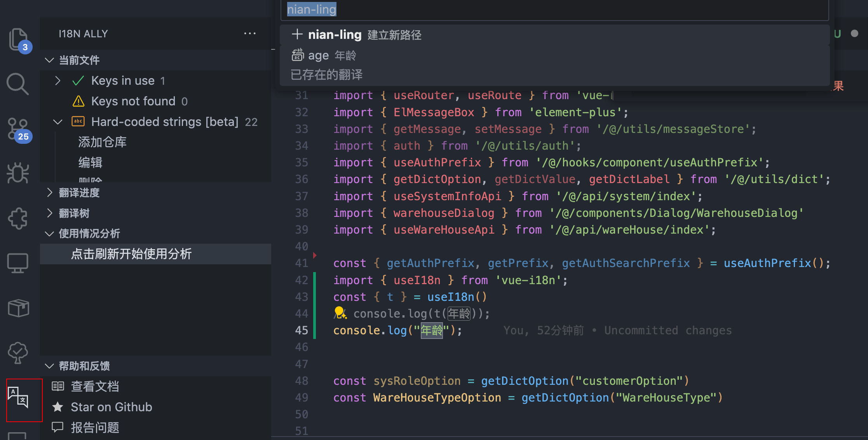
Task: Collapse the 帮助和反馈 section
Action: pyautogui.click(x=49, y=366)
